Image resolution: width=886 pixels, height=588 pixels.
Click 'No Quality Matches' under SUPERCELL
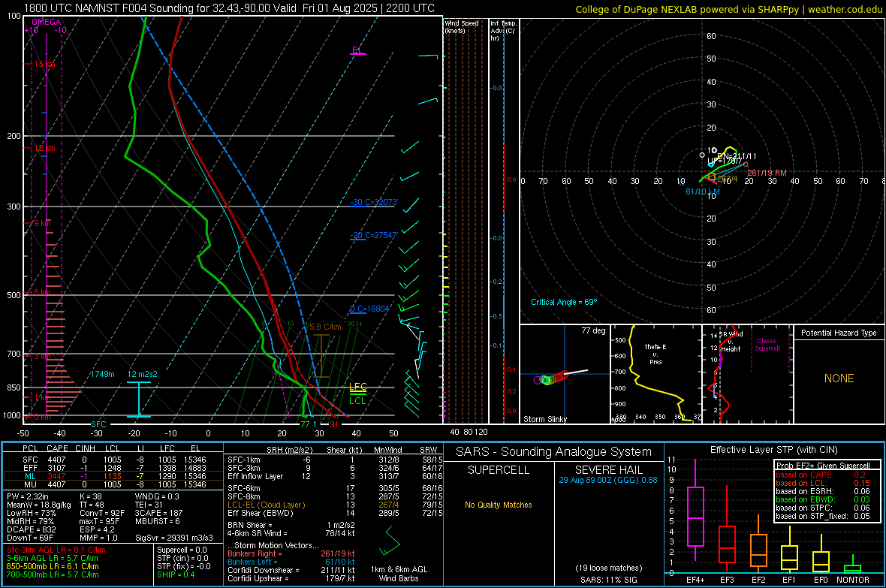coord(498,505)
